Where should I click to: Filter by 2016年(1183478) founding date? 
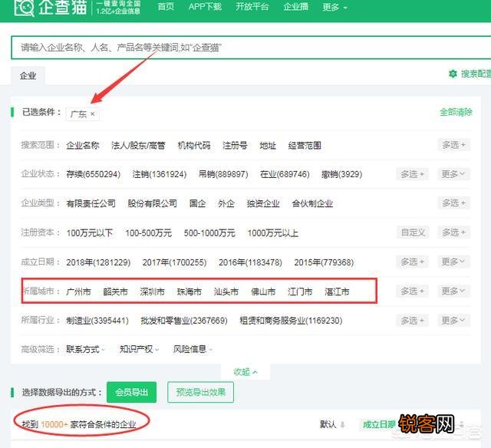250,262
